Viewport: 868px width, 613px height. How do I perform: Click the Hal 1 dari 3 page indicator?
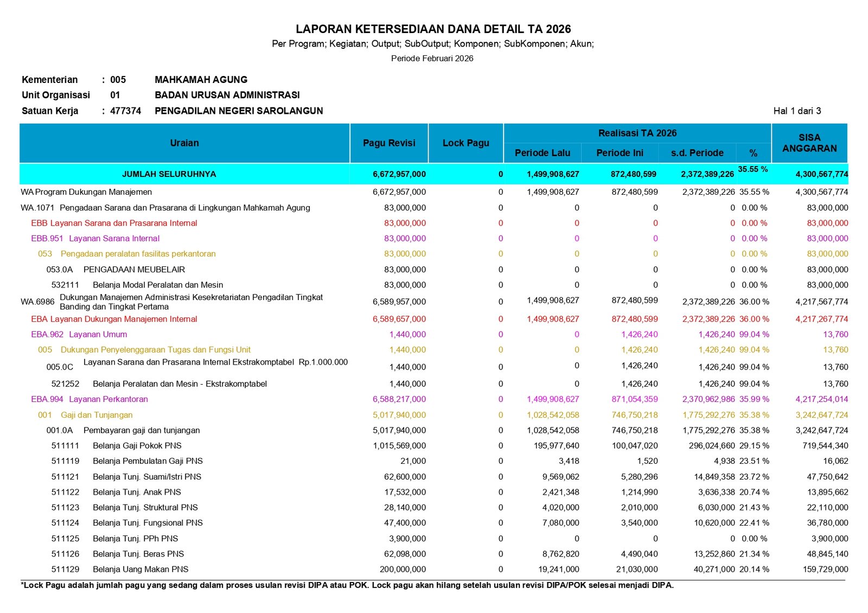pyautogui.click(x=797, y=111)
